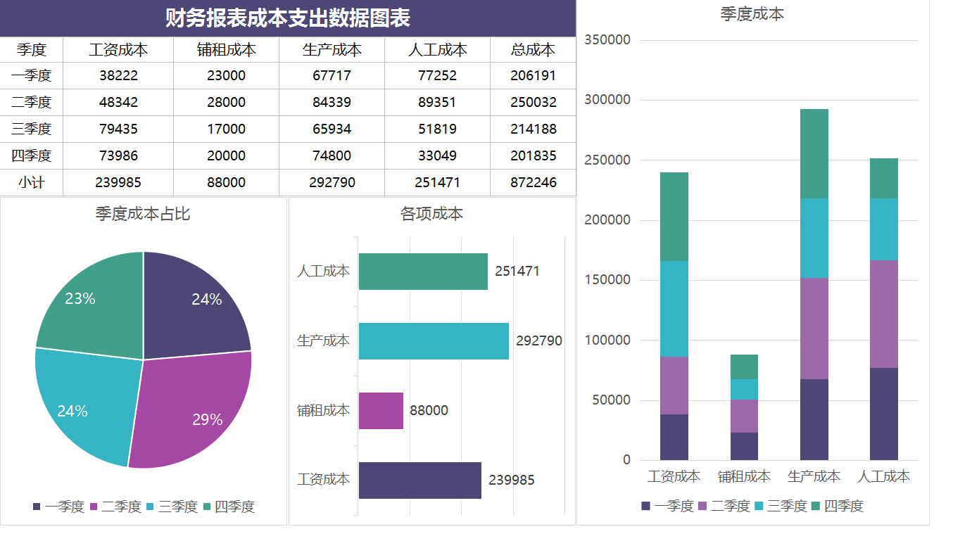Click the 季度成本 stacked chart title
Viewport: 953px width, 560px height.
click(x=752, y=14)
